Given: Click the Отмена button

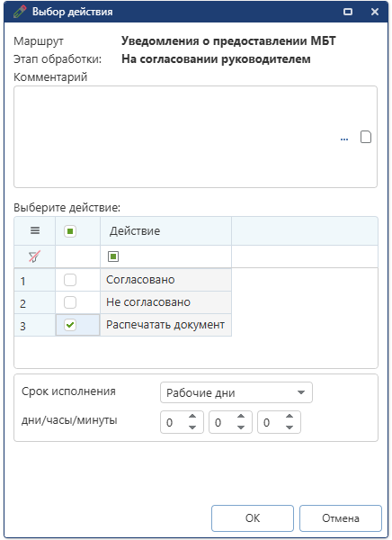Looking at the screenshot, I should click(x=341, y=518).
